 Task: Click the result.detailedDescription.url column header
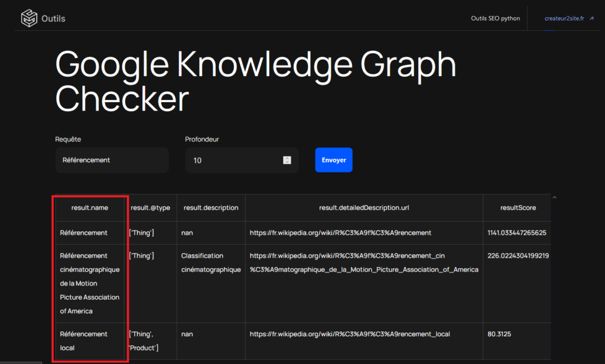364,207
